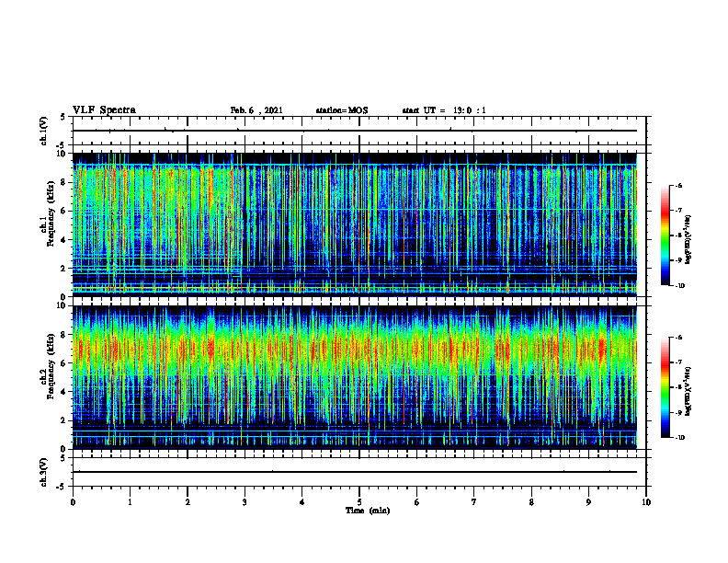Click the "ch.1(V)" waveform axis label
This screenshot has height=563, width=728.
click(x=44, y=131)
